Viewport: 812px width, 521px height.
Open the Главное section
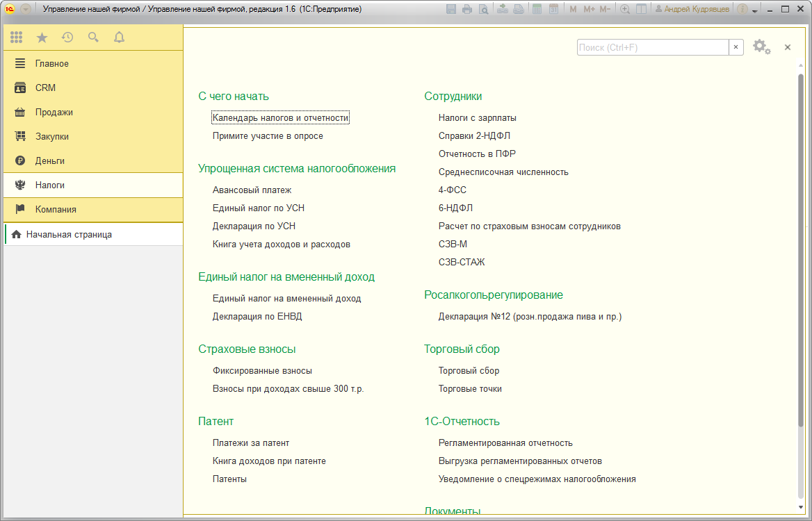coord(93,64)
